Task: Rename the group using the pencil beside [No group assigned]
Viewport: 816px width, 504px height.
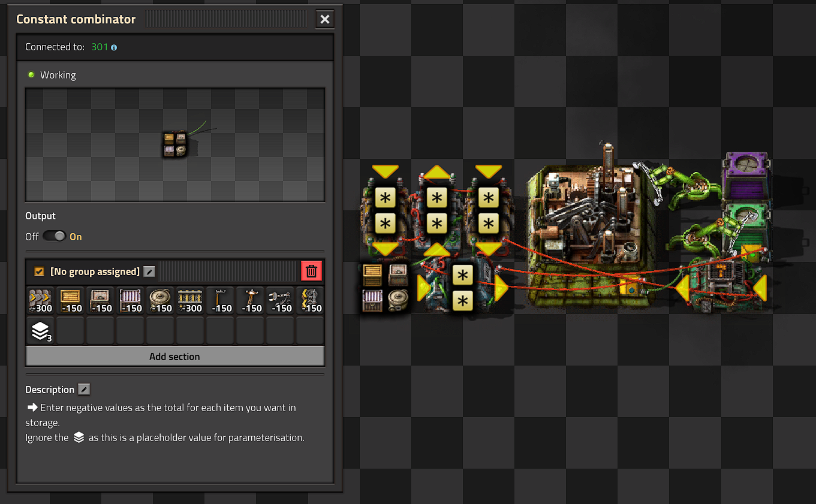Action: [x=150, y=272]
